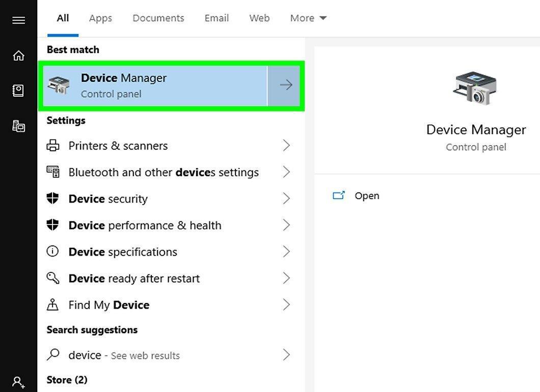Screen dimensions: 540x392
Task: Click the Settings section heading
Action: point(66,121)
